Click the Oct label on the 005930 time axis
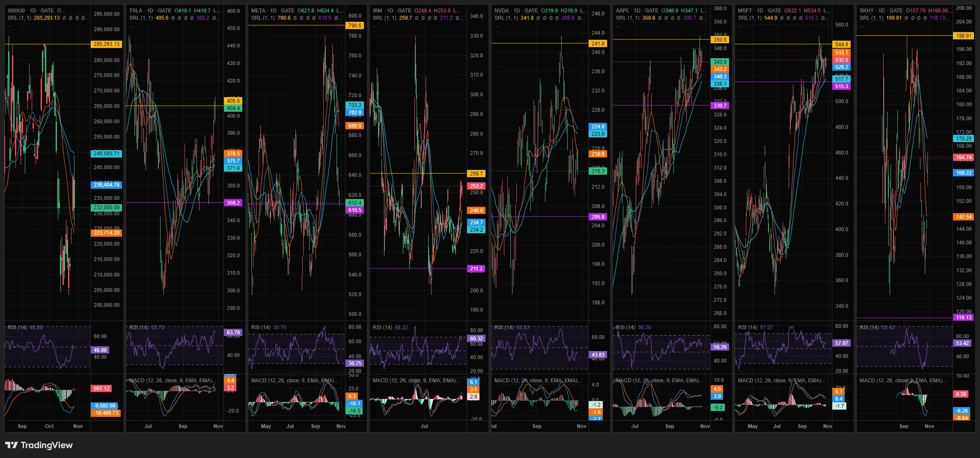This screenshot has width=980, height=458. pos(50,426)
